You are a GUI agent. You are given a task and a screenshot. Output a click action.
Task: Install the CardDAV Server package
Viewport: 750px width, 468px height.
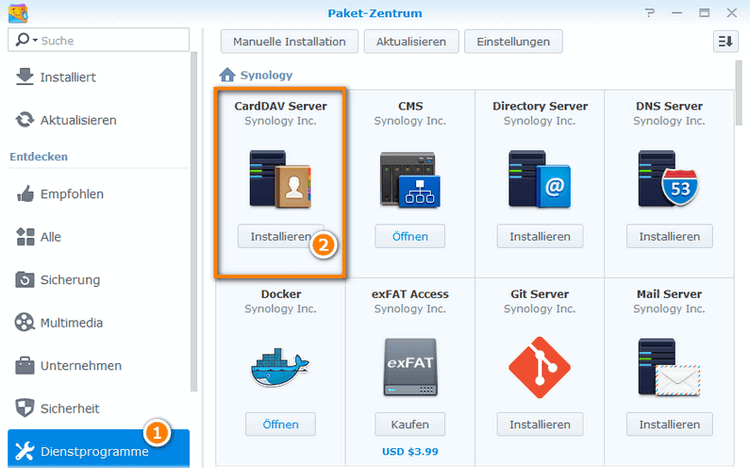coord(281,236)
